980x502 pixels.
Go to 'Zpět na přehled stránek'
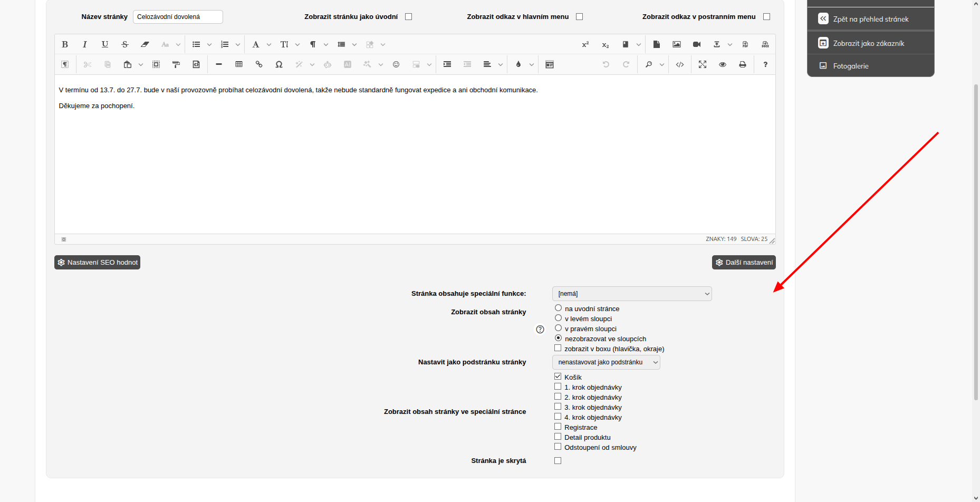[x=871, y=19]
